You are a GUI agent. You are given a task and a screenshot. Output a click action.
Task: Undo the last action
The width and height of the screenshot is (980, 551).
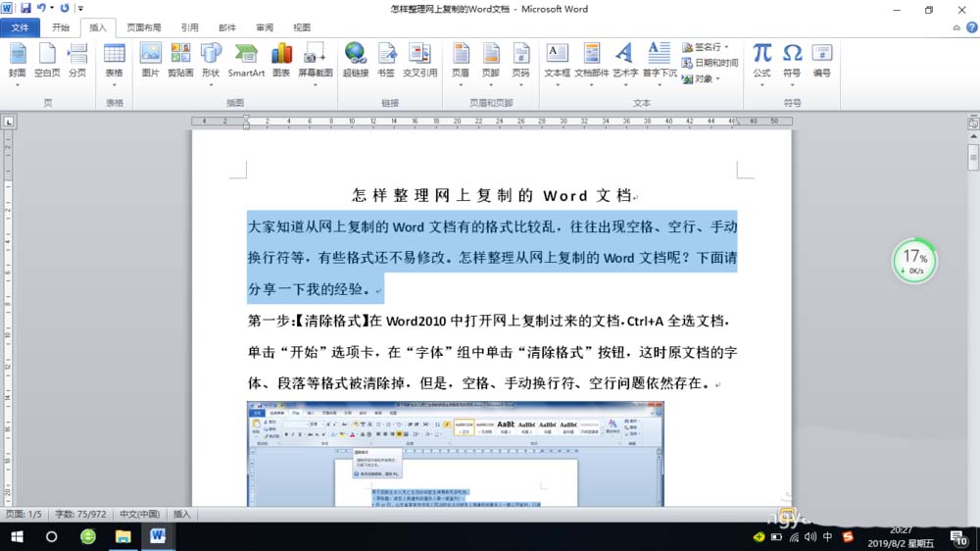point(41,8)
